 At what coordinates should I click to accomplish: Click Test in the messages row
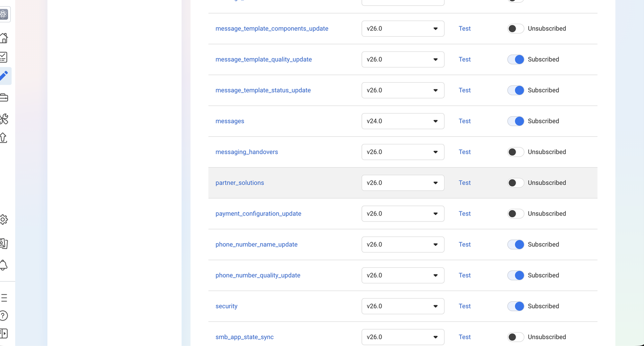465,121
